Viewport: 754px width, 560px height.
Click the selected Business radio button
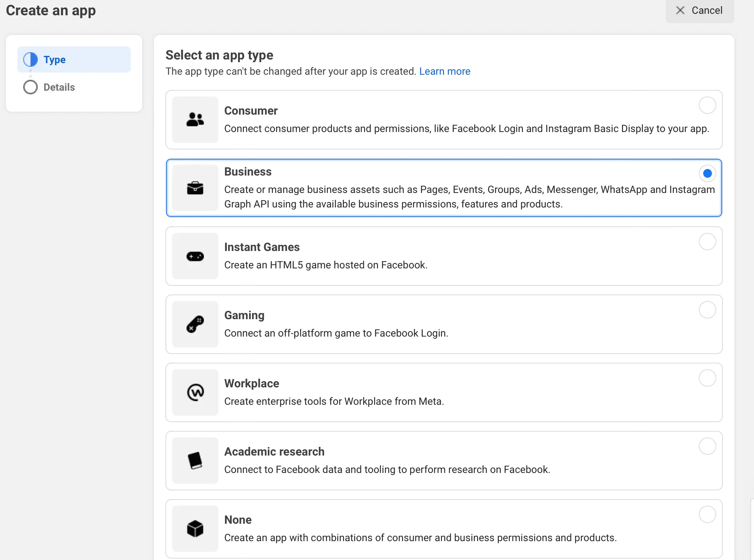(707, 173)
